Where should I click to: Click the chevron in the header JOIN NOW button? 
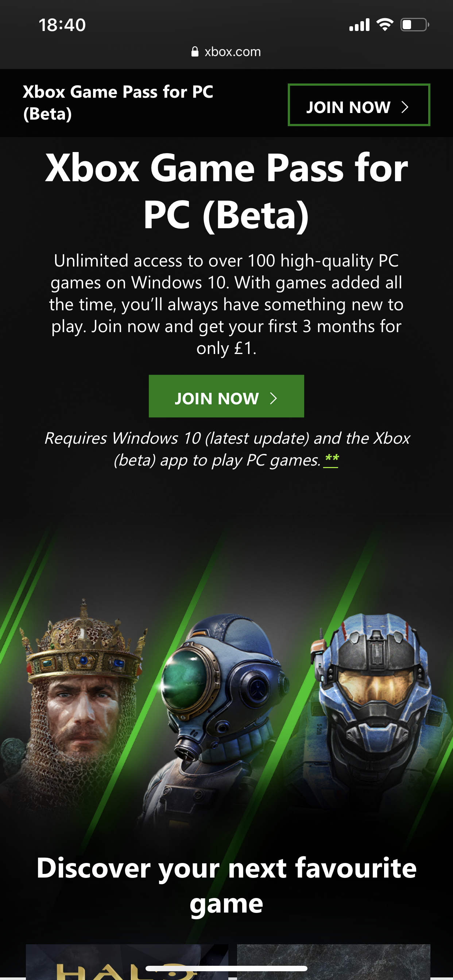click(x=404, y=107)
